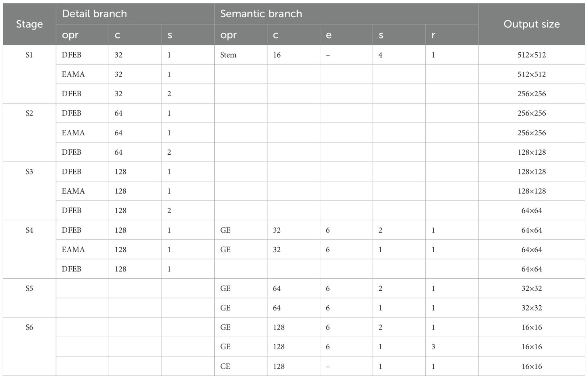Select the CE operation cell
This screenshot has width=588, height=379.
241,366
